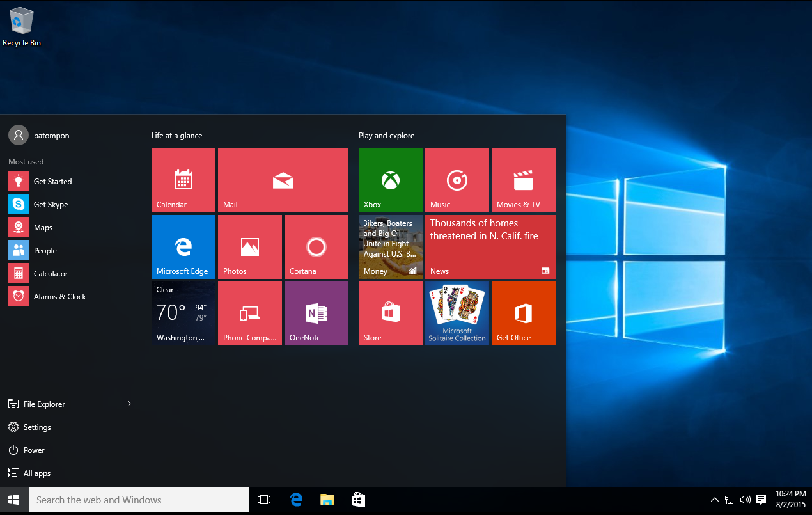This screenshot has height=515, width=812.
Task: Open the Action Center notifications icon
Action: (761, 500)
